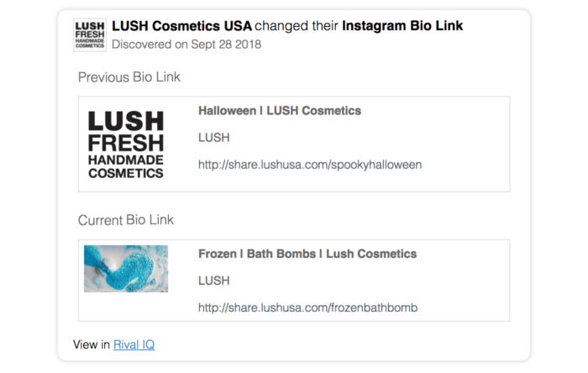Open the frozenbathbomb share URL

pos(307,308)
